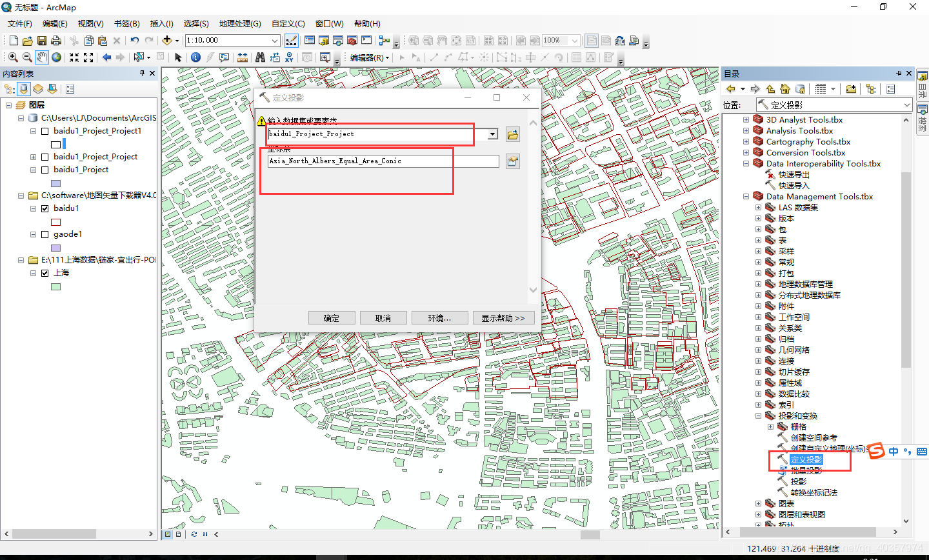Select the Select Elements arrow tool
Image resolution: width=929 pixels, height=560 pixels.
(178, 57)
